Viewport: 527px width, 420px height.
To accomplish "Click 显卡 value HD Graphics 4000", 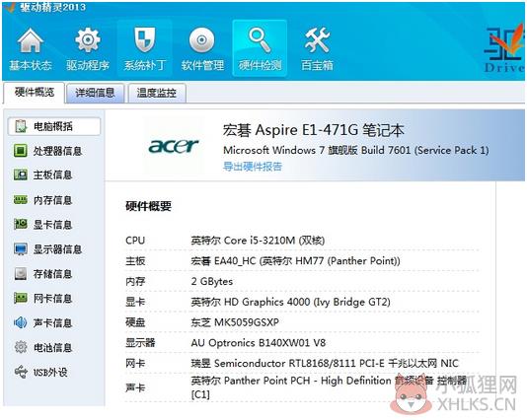I will [x=290, y=302].
